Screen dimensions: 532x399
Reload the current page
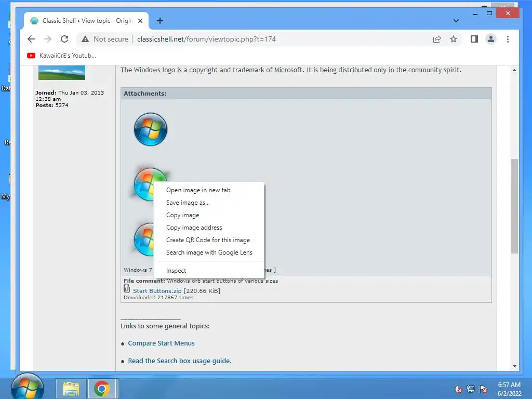point(64,39)
